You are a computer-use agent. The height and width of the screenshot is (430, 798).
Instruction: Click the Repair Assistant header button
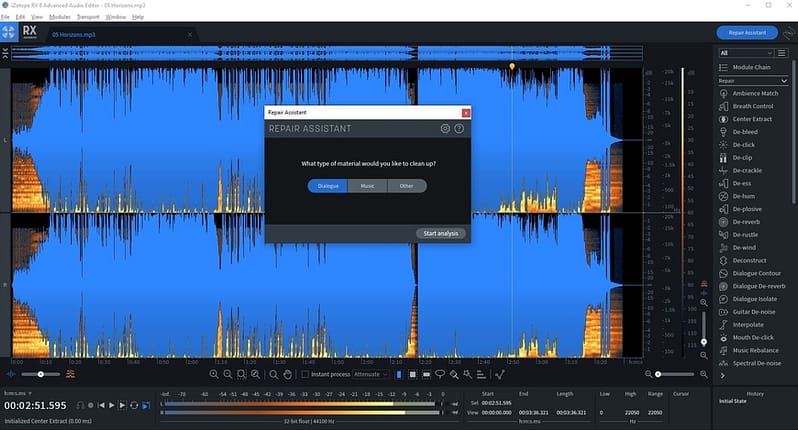(x=747, y=33)
